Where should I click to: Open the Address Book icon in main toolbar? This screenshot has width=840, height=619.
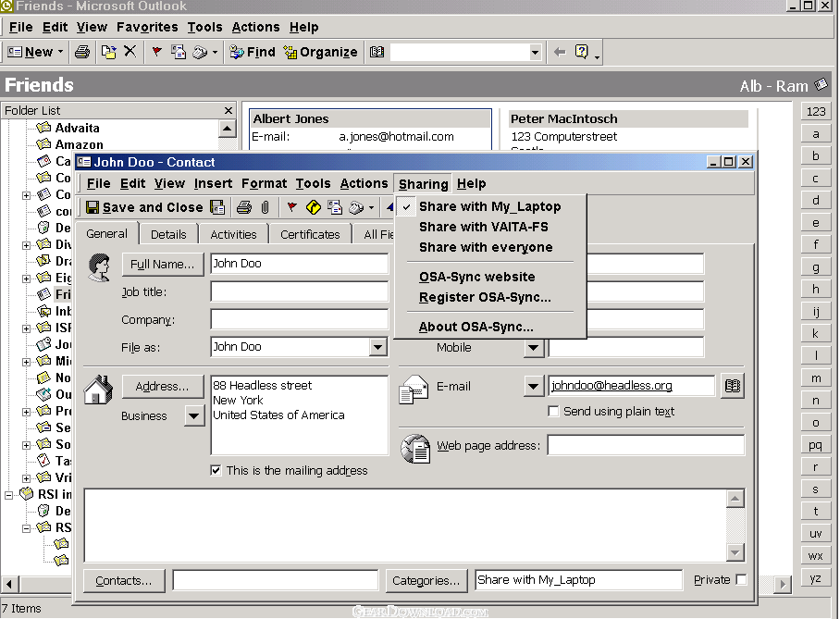[377, 52]
